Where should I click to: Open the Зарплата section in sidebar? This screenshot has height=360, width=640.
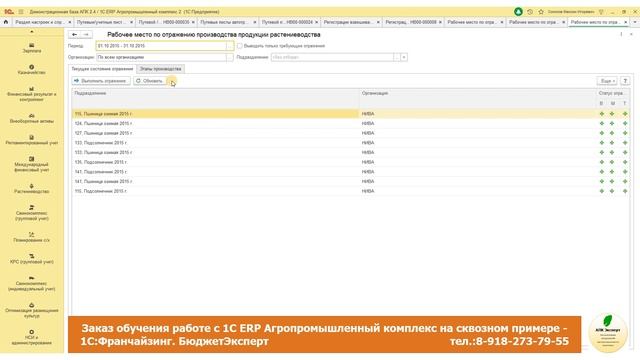[x=32, y=48]
